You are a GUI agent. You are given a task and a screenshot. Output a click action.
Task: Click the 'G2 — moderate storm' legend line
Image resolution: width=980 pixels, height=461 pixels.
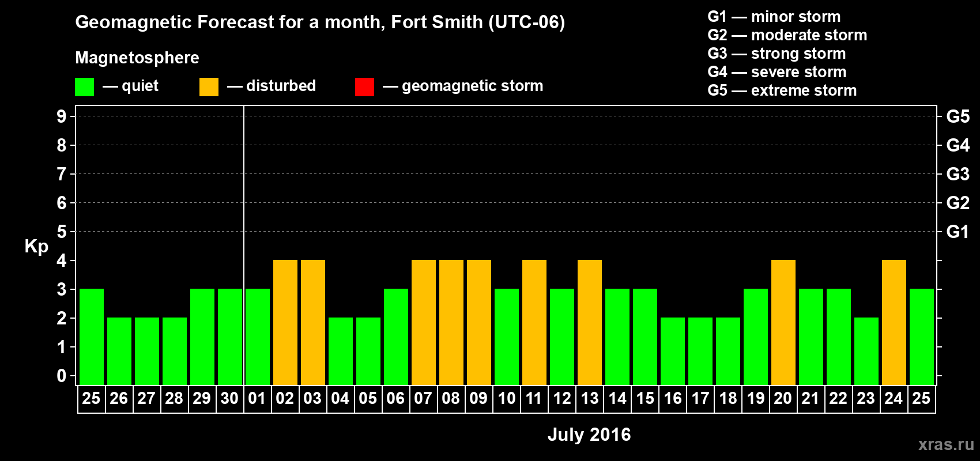(787, 35)
